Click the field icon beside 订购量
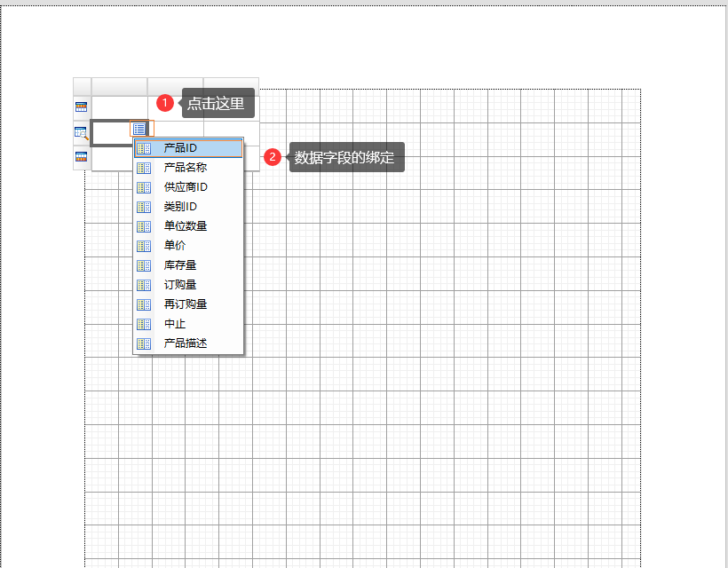 click(144, 285)
